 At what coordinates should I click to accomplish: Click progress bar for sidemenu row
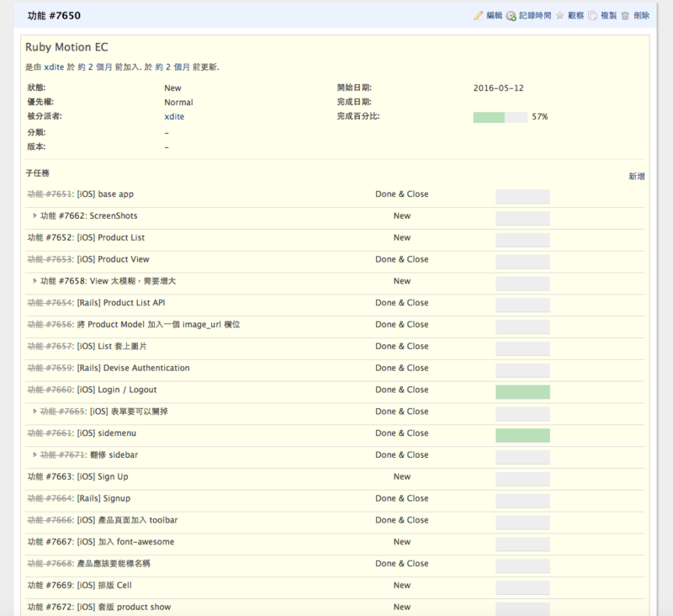coord(522,435)
